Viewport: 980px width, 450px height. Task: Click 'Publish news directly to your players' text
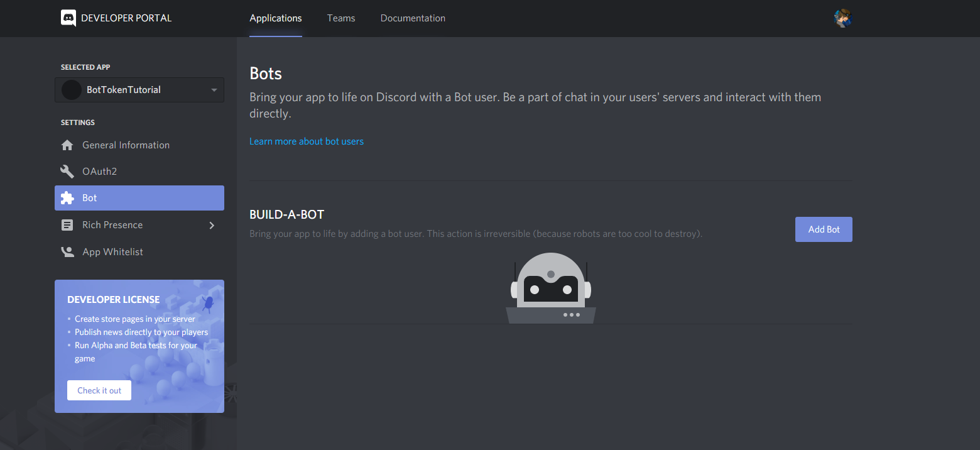(x=141, y=332)
